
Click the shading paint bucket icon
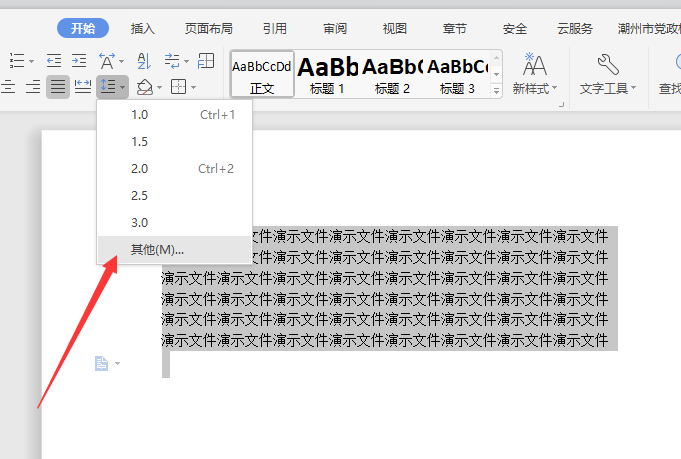click(145, 87)
